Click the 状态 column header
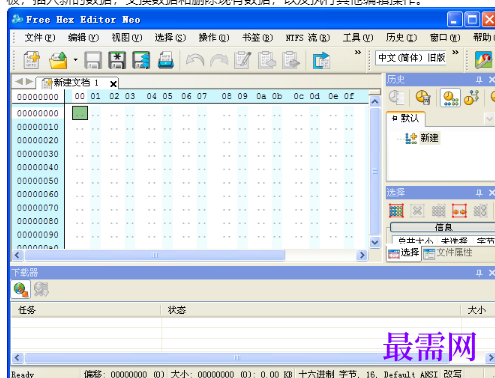 point(311,310)
